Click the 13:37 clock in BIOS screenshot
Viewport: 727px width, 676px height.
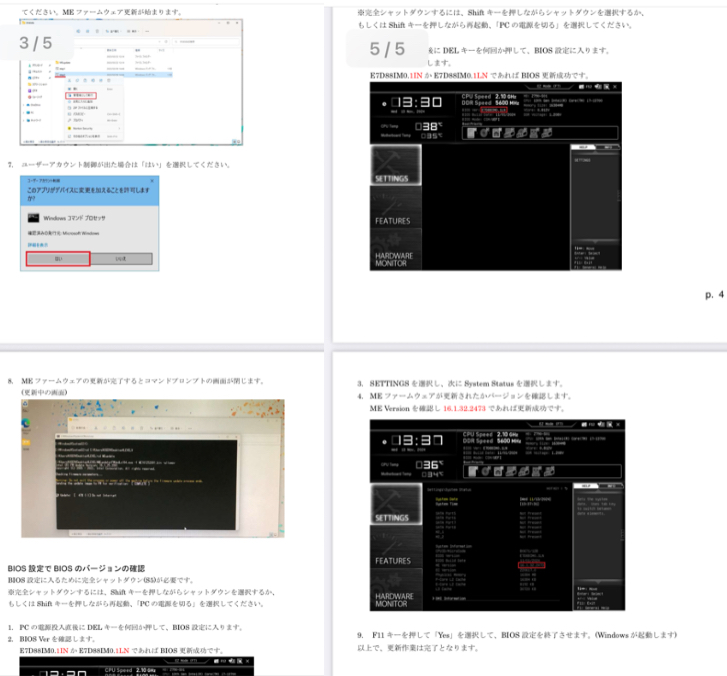pyautogui.click(x=417, y=440)
